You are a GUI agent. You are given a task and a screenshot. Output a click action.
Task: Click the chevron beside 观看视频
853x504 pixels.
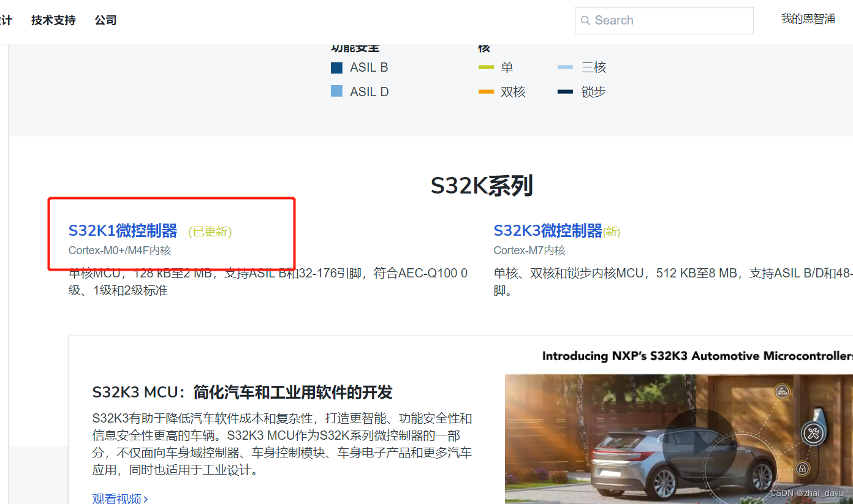146,499
